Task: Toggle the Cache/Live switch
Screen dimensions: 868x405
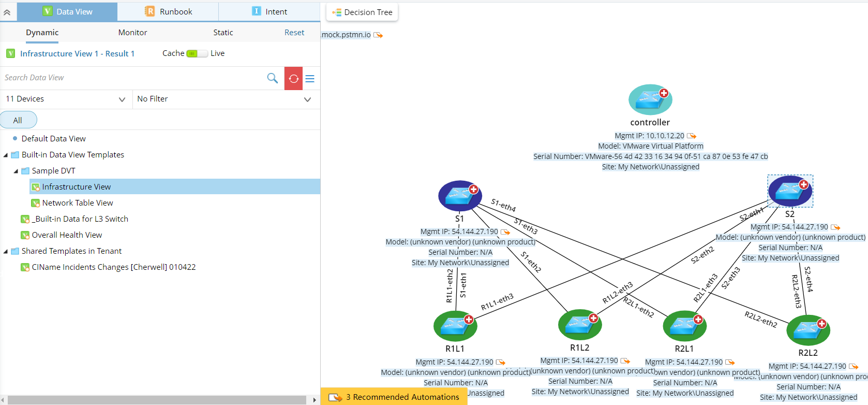Action: 197,53
